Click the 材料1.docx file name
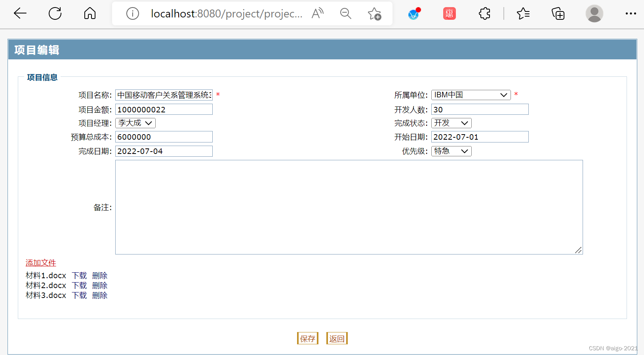This screenshot has height=355, width=644. (x=46, y=275)
